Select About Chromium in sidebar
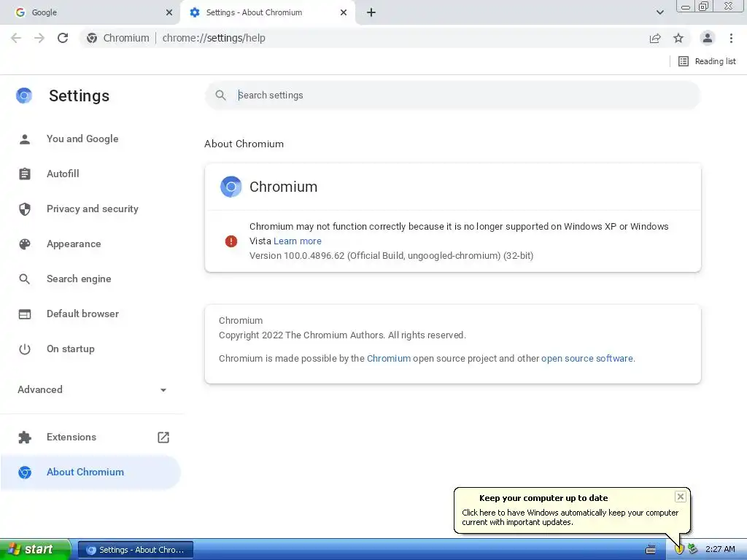Screen dimensions: 747x560 (x=90, y=472)
